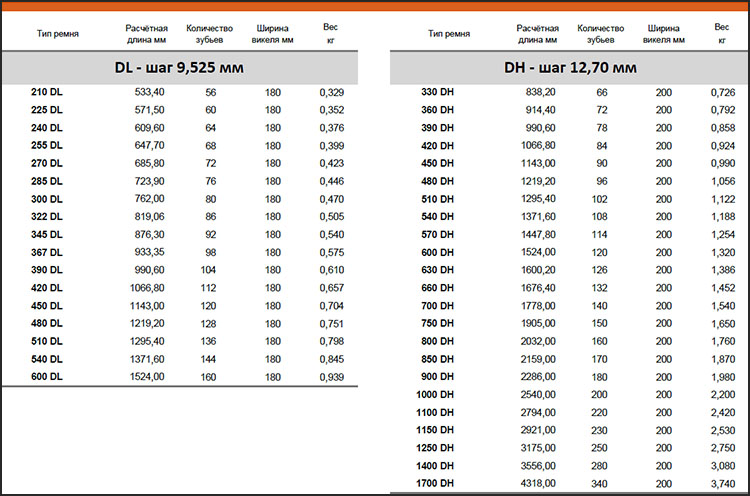Select the 210 DL belt row label
The image size is (750, 496).
point(46,92)
